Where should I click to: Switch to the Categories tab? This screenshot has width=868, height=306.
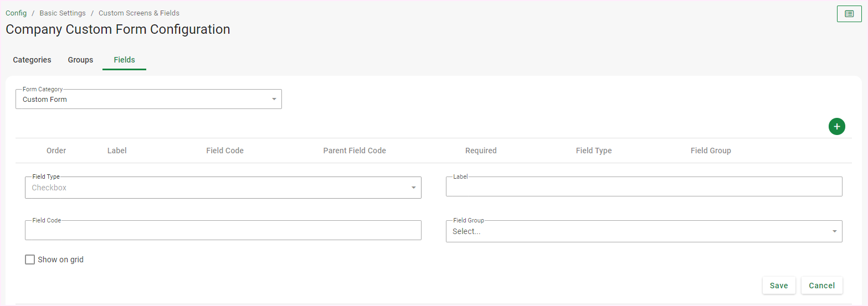click(32, 60)
